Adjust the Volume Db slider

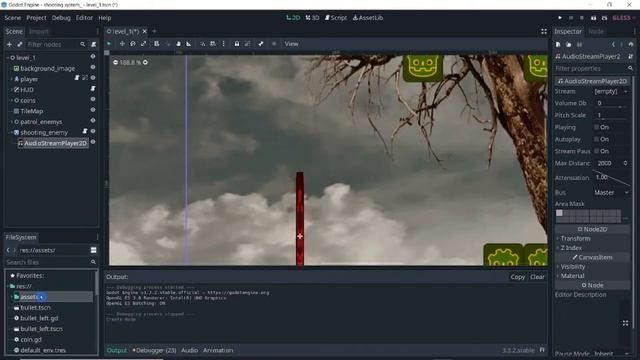[611, 107]
